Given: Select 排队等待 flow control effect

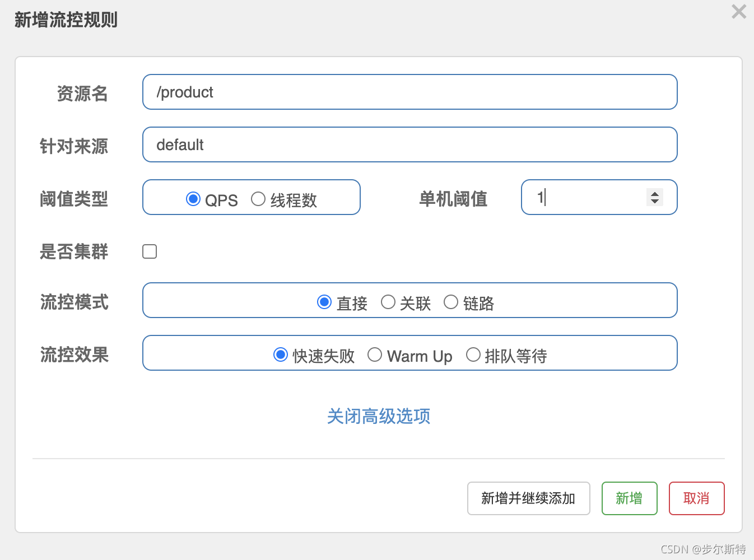Looking at the screenshot, I should [473, 354].
